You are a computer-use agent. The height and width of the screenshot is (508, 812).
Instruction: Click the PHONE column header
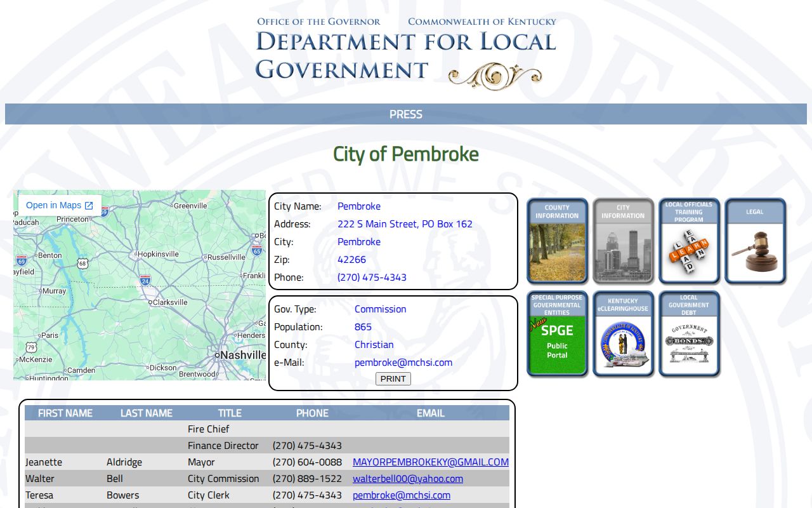coord(312,413)
